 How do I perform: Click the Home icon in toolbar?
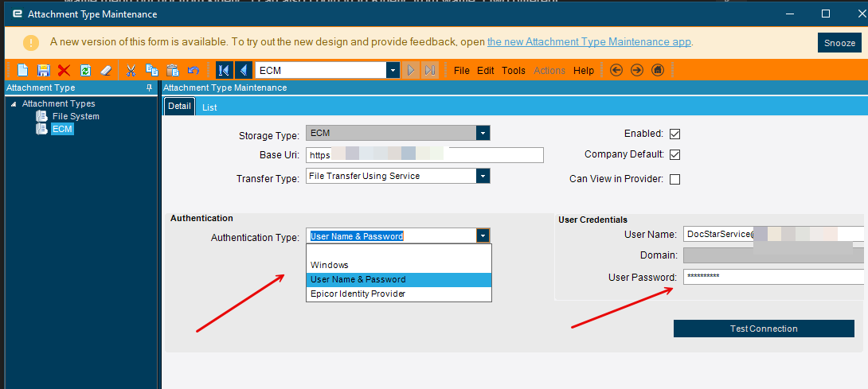657,70
